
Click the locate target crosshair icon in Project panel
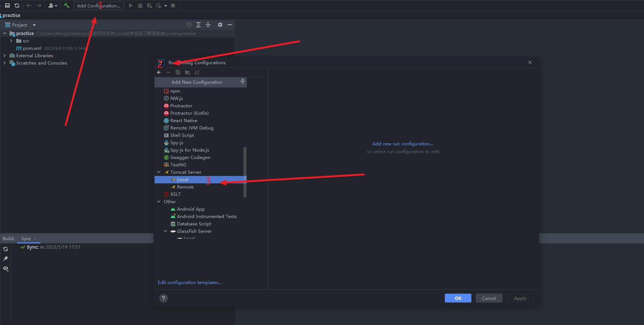(189, 25)
